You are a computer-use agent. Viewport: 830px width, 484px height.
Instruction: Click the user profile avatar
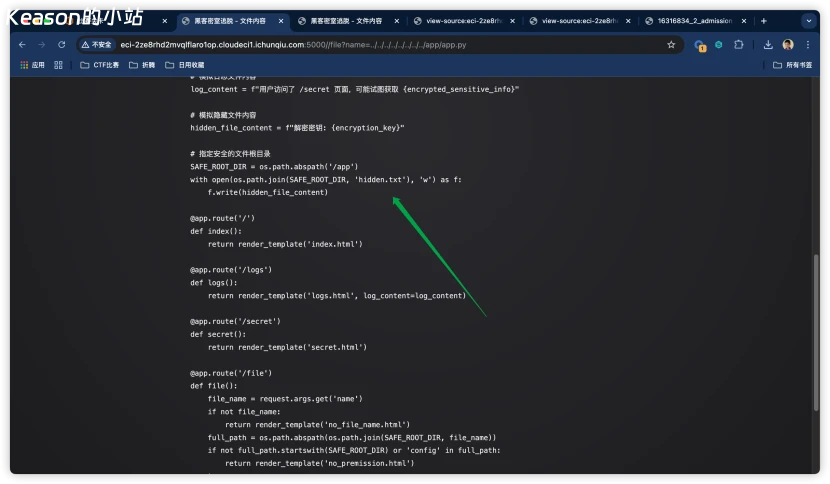click(788, 45)
